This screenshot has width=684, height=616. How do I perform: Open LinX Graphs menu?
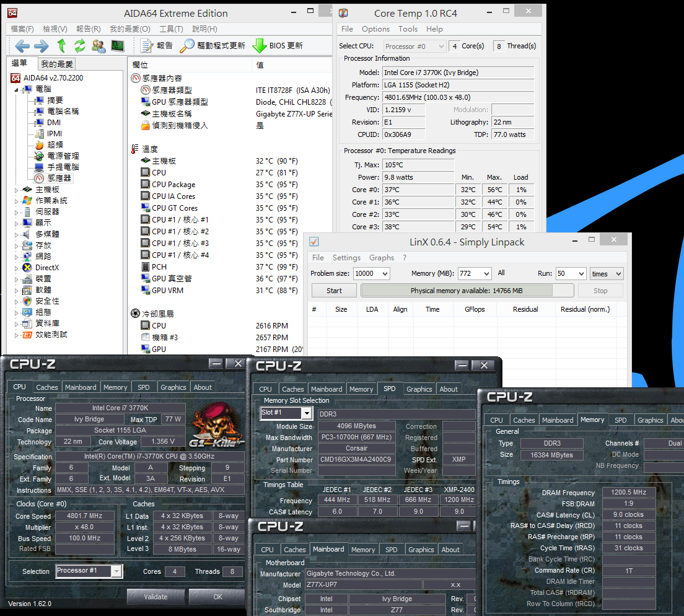tap(382, 257)
